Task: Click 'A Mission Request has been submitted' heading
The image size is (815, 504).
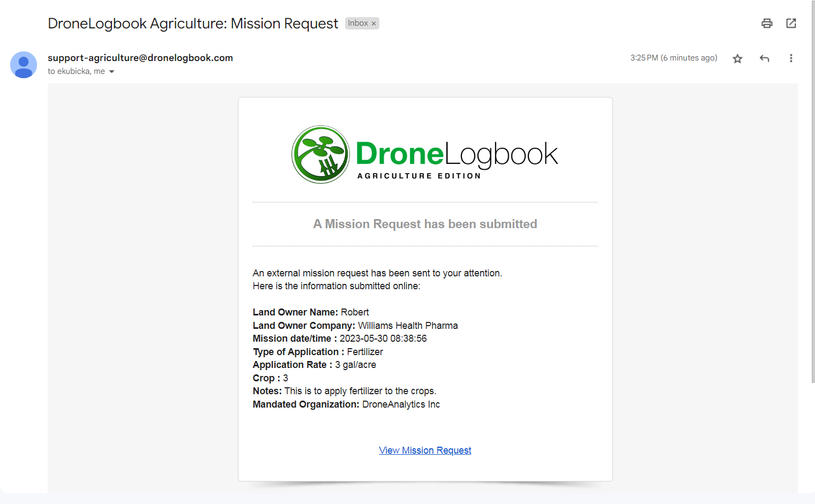Action: coord(425,224)
